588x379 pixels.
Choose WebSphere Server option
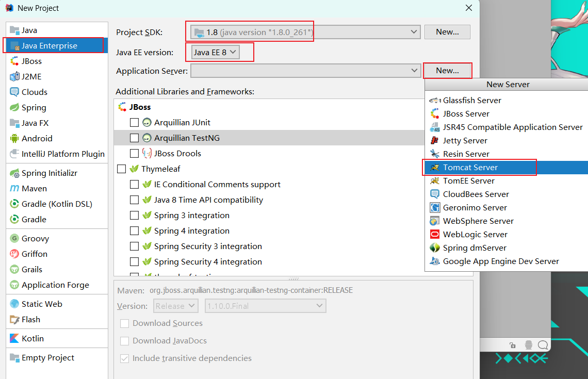click(x=507, y=221)
